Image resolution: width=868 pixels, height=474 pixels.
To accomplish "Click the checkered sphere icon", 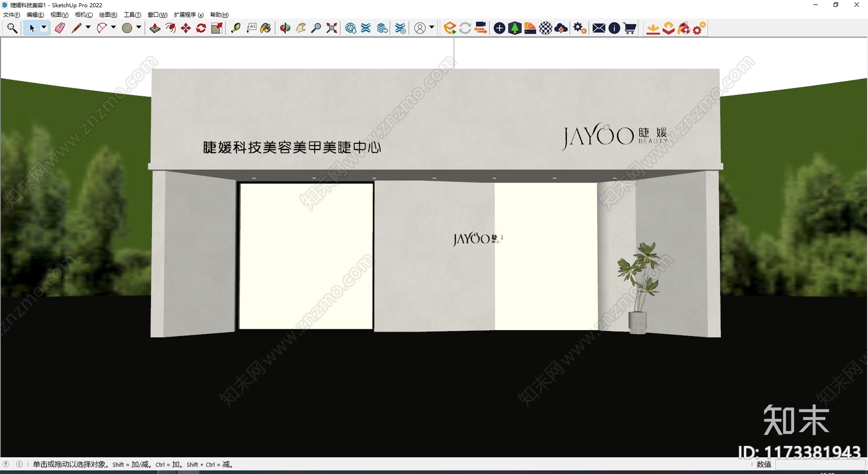I will coord(546,28).
